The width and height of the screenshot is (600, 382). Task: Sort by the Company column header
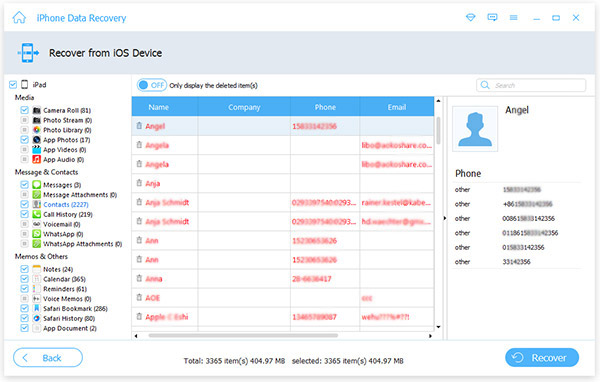244,107
